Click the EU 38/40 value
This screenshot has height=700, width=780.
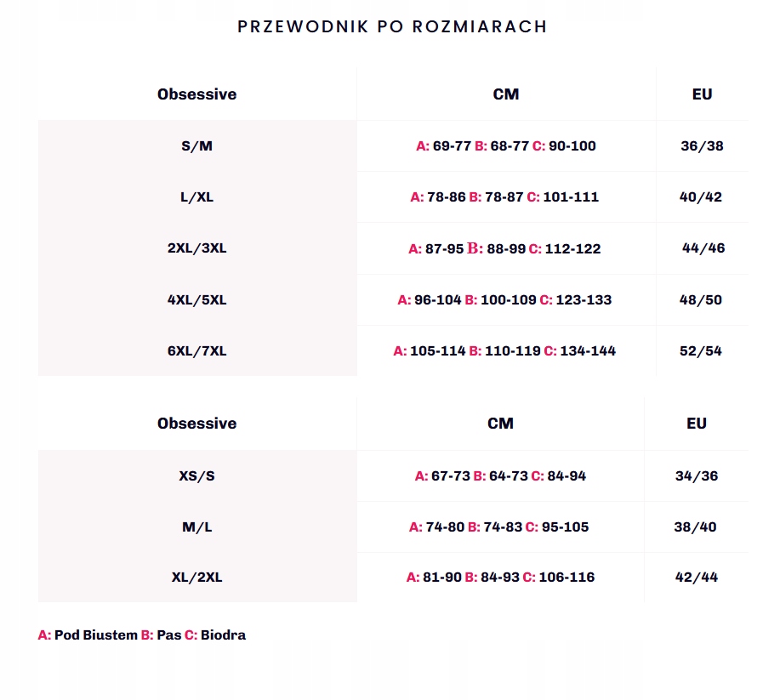click(695, 527)
